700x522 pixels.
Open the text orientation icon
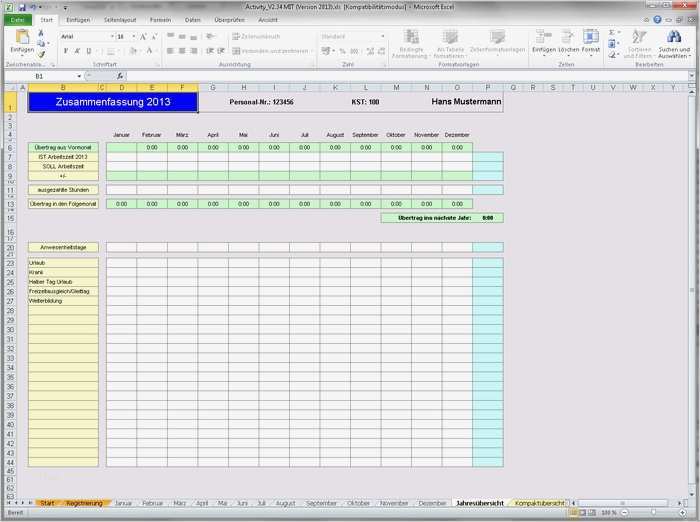(x=210, y=36)
